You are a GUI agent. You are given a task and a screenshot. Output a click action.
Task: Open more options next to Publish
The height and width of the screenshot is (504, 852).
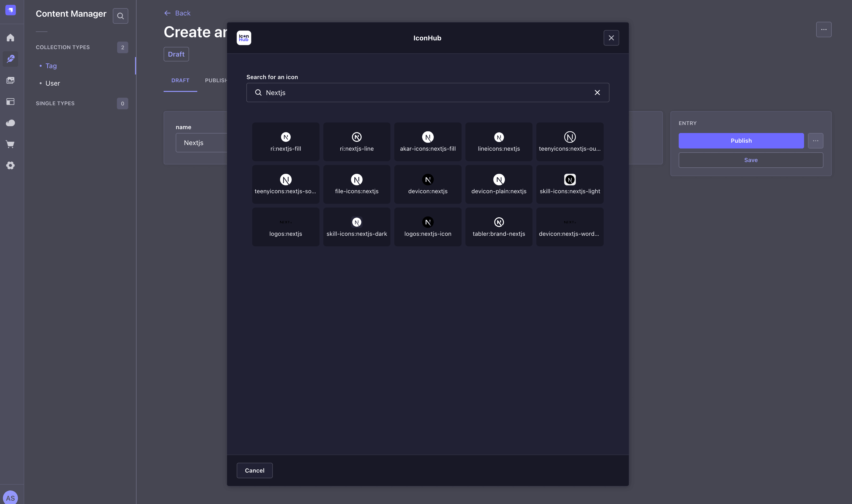point(815,141)
